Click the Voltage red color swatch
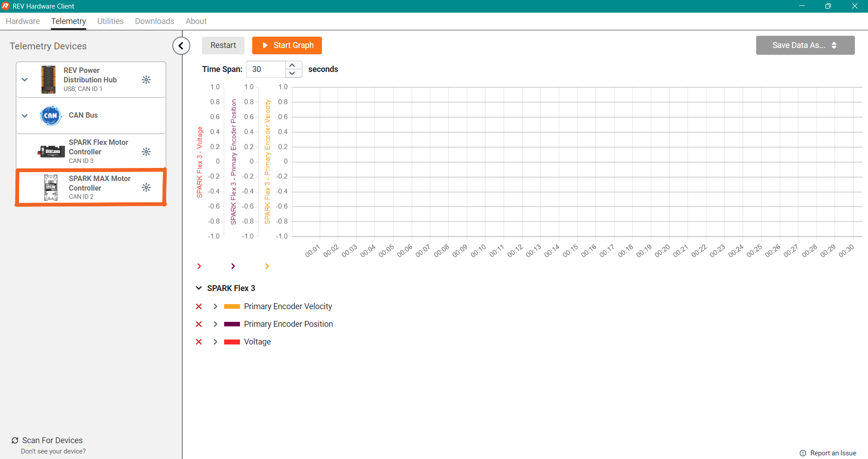868x459 pixels. 232,342
